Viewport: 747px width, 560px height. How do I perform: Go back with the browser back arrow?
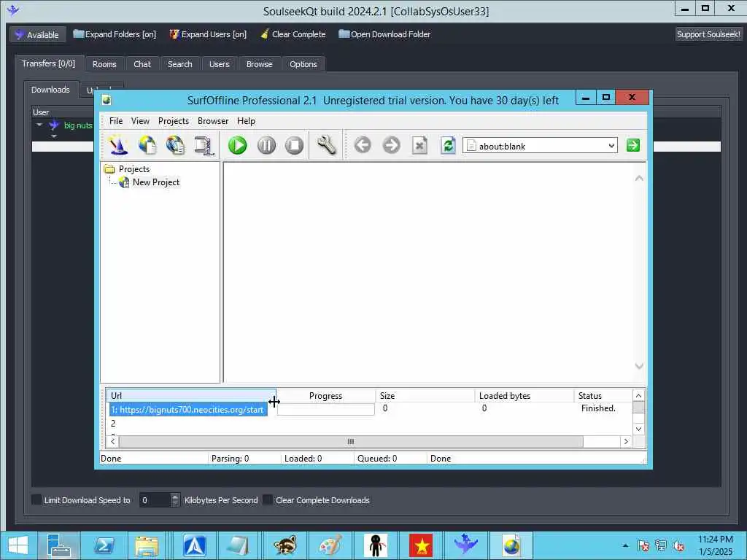(x=363, y=145)
